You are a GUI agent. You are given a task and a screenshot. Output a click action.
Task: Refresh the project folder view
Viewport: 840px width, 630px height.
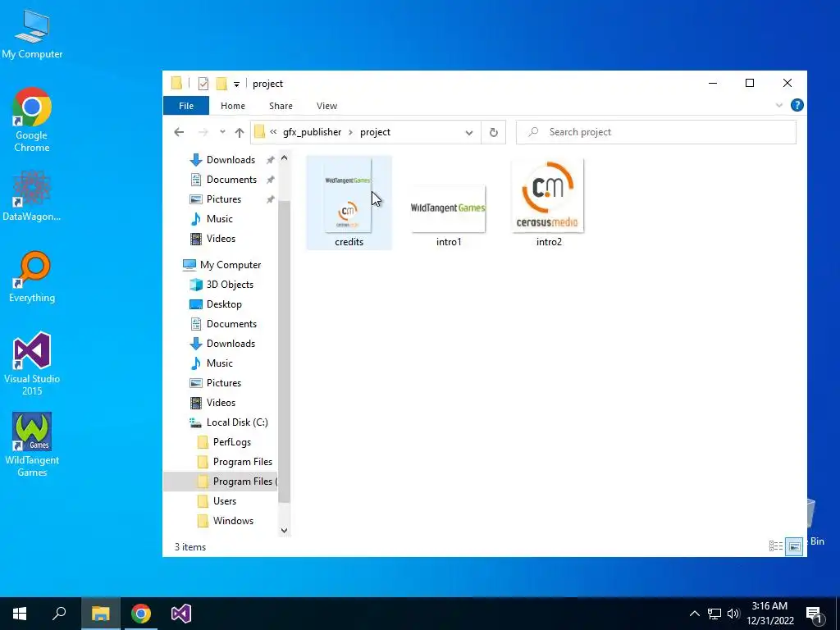[493, 132]
